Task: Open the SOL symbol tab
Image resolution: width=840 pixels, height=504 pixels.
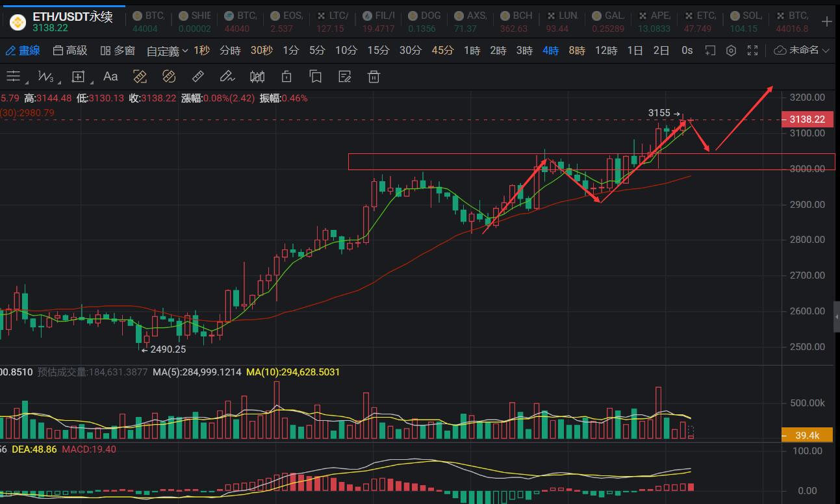Action: 748,21
